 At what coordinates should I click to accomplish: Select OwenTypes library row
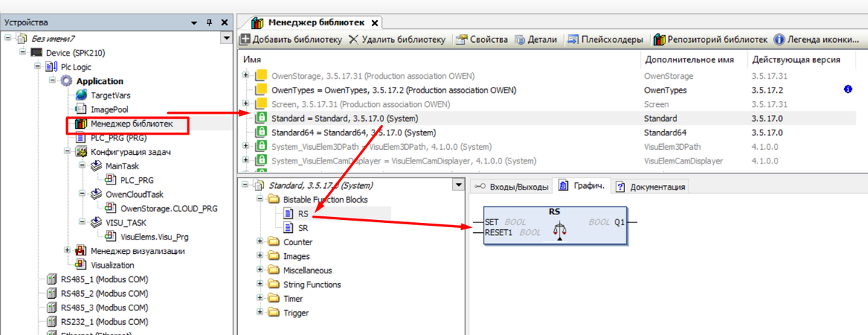[x=548, y=90]
